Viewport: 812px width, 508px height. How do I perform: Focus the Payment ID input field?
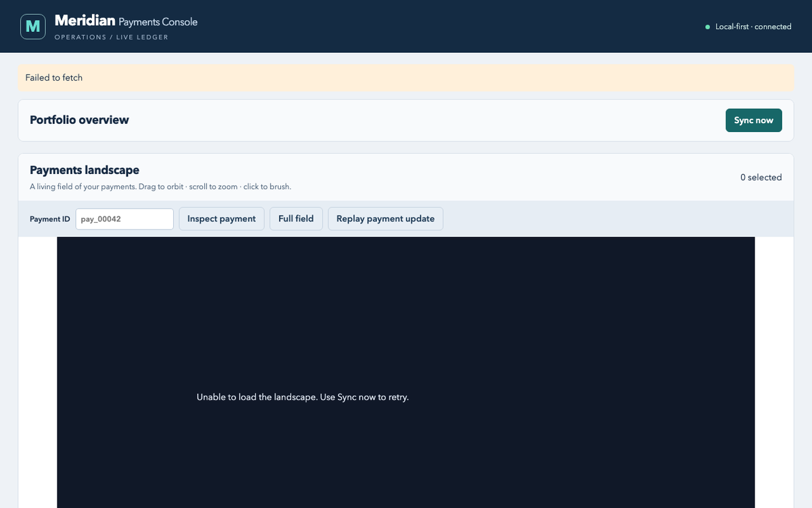tap(125, 219)
